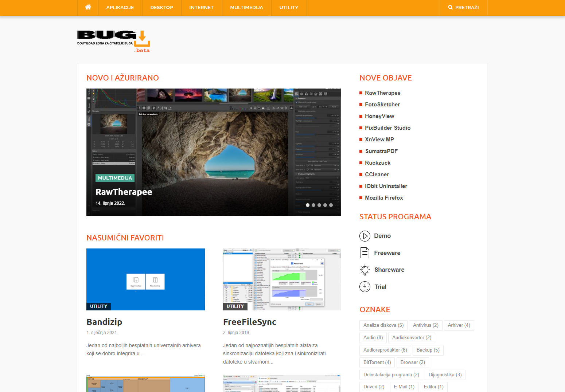
Task: Select the Arhiver (4) tag
Action: pyautogui.click(x=459, y=325)
